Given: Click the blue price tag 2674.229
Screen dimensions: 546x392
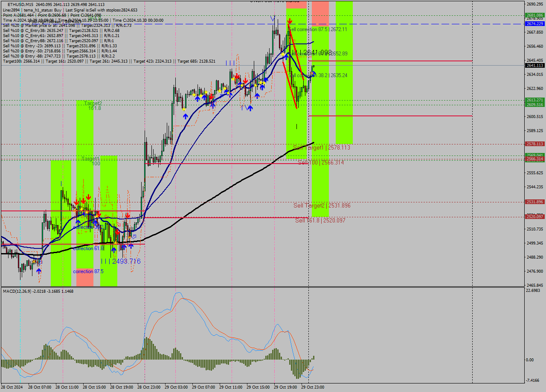Looking at the screenshot, I should pyautogui.click(x=535, y=24).
